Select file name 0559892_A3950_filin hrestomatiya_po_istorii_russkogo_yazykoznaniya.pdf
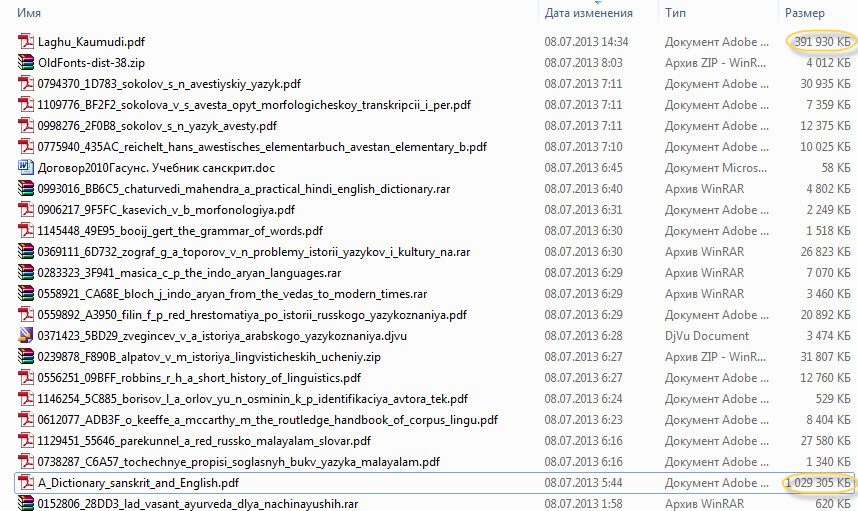Viewport: 858px width, 511px height. 252,315
